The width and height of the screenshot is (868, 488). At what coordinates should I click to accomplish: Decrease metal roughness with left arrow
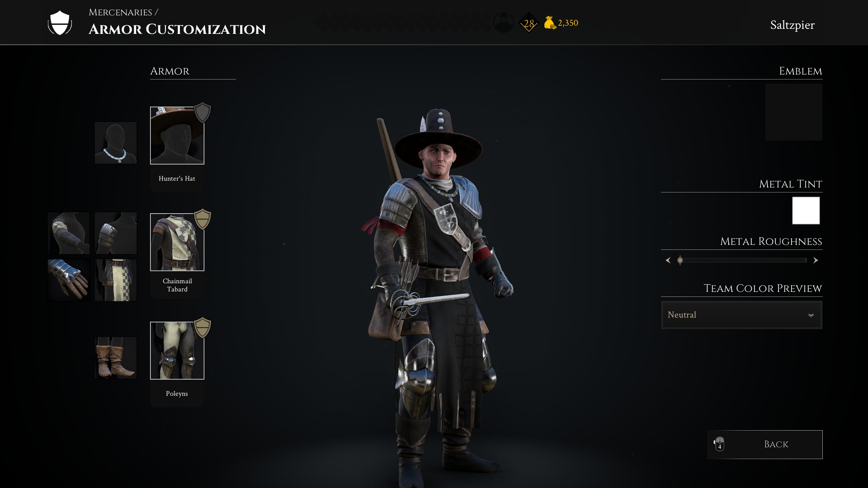[668, 260]
